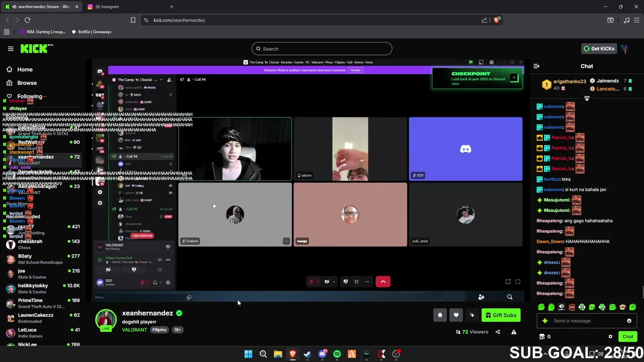
Task: Click the sparkle icon beside Gift Subs
Action: [472, 315]
